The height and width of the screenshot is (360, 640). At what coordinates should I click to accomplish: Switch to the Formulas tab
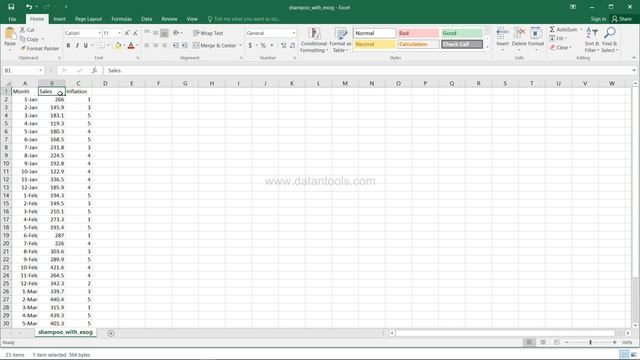tap(122, 19)
